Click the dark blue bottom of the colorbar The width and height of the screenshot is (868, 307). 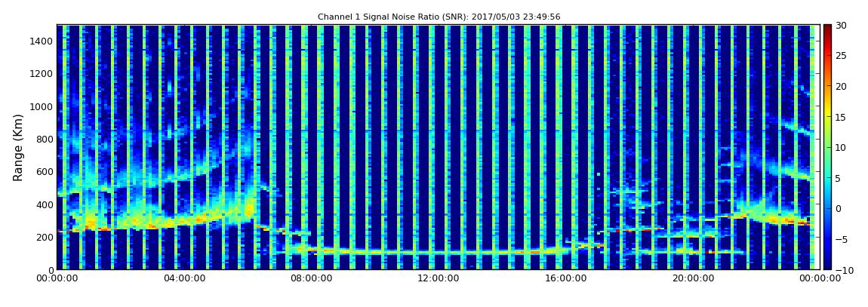click(x=827, y=266)
